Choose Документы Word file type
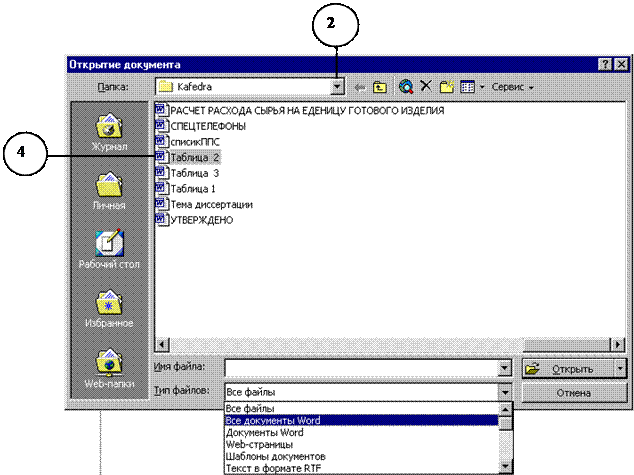 361,433
